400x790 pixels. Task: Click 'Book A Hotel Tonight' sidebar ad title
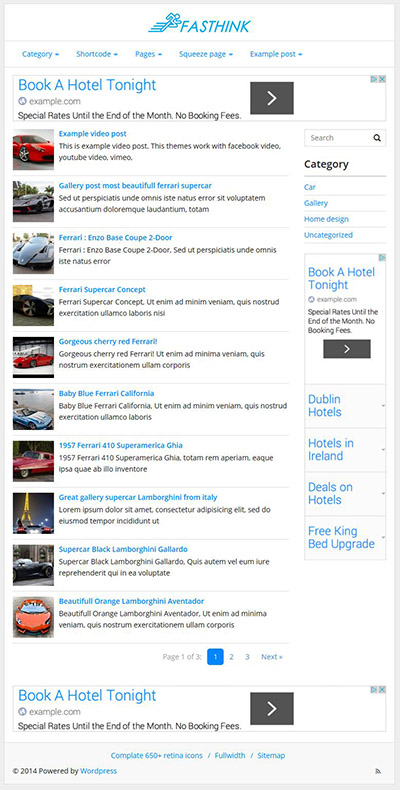342,279
